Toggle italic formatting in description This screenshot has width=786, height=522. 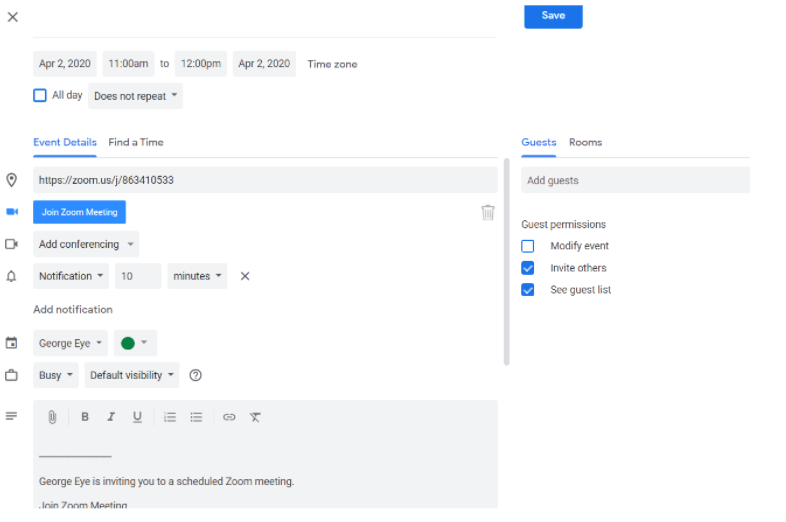[111, 417]
